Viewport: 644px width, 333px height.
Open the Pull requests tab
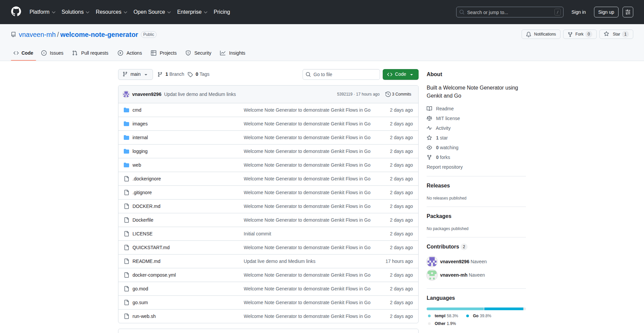[x=91, y=53]
